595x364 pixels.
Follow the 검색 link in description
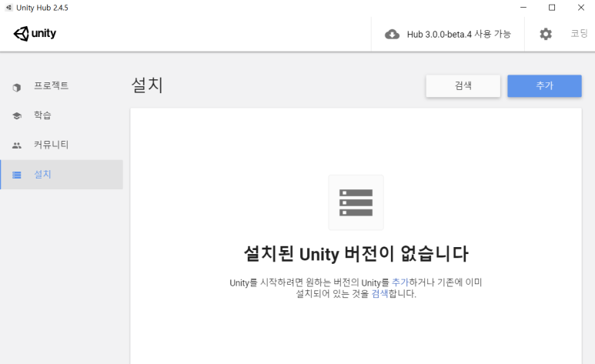[379, 294]
